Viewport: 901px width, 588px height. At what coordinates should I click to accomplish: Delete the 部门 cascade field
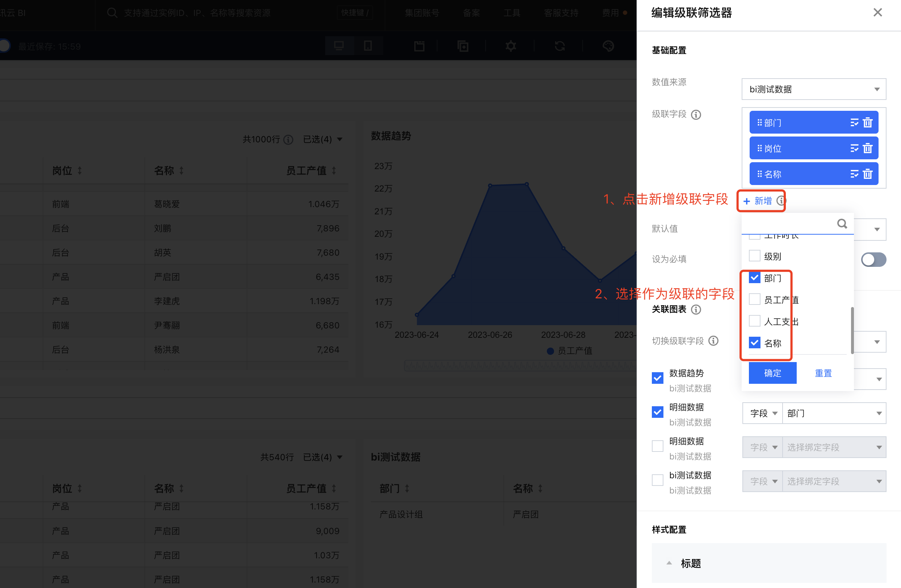coord(867,123)
